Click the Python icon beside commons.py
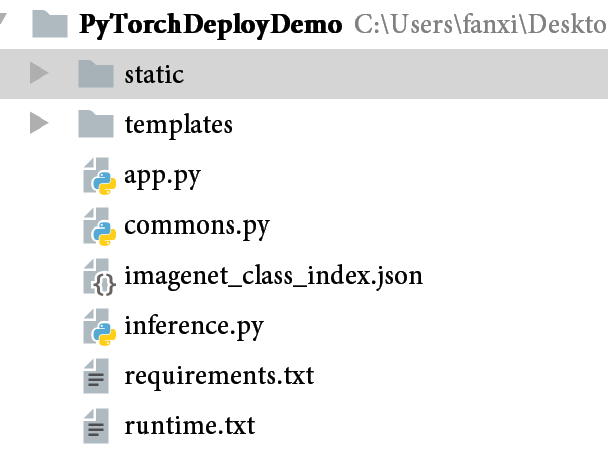Viewport: 608px width, 454px height. click(x=99, y=226)
